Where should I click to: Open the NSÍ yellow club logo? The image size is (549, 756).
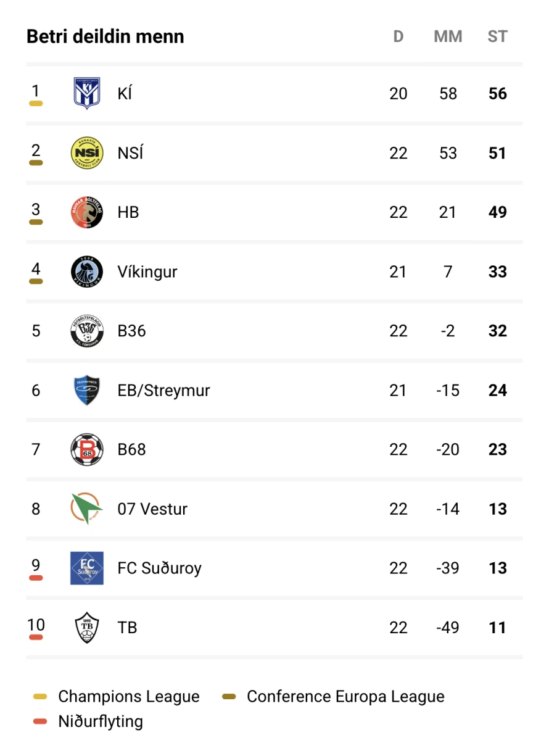tap(87, 153)
